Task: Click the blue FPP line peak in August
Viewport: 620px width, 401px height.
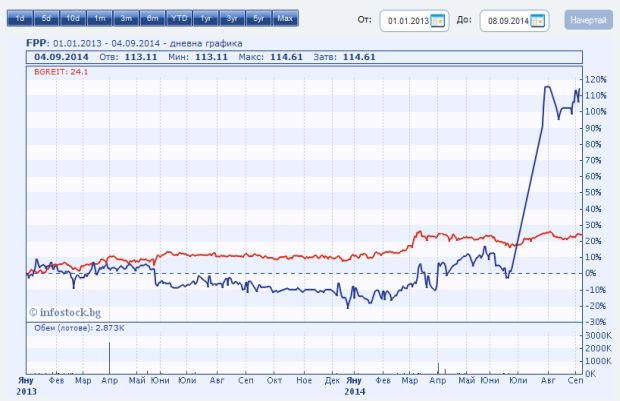Action: [x=548, y=87]
